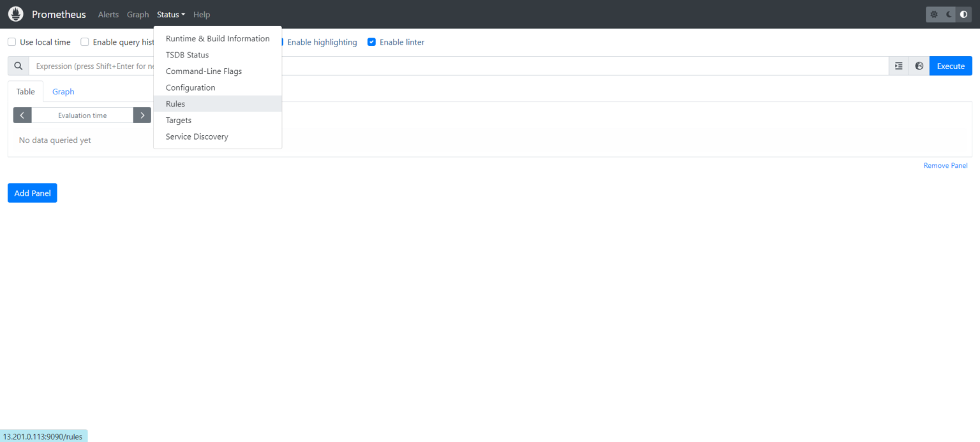This screenshot has height=442, width=980.
Task: Open the Alerts page
Action: point(108,14)
